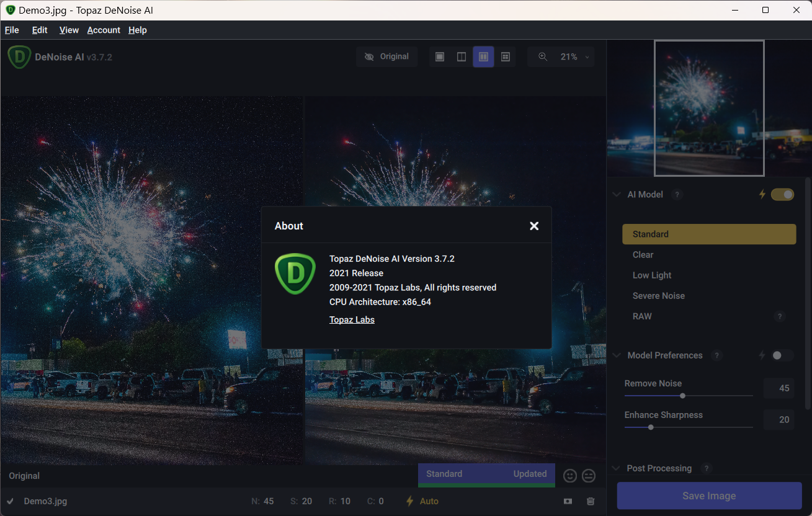Show help for AI Model
The height and width of the screenshot is (516, 812).
tap(677, 195)
